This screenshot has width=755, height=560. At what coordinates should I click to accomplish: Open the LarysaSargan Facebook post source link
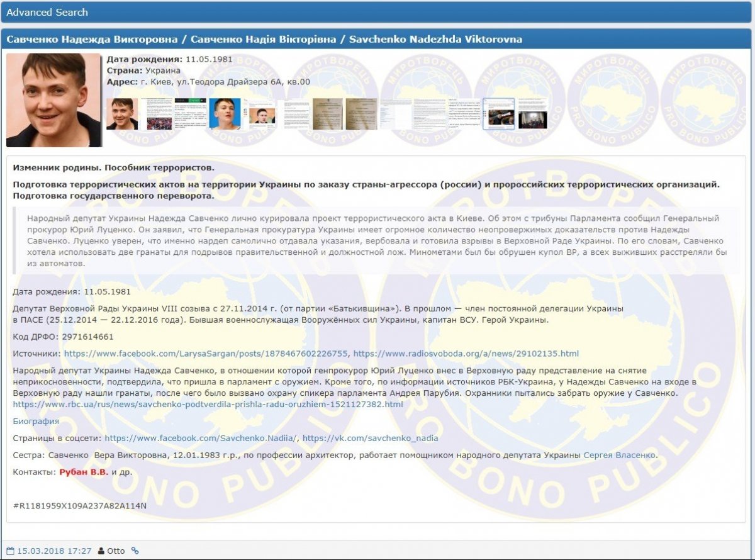[x=207, y=354]
